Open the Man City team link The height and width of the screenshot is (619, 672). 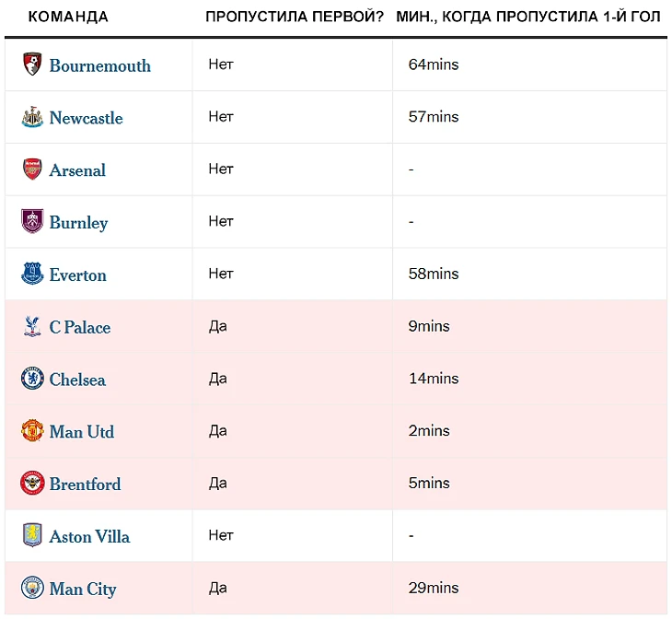(82, 589)
